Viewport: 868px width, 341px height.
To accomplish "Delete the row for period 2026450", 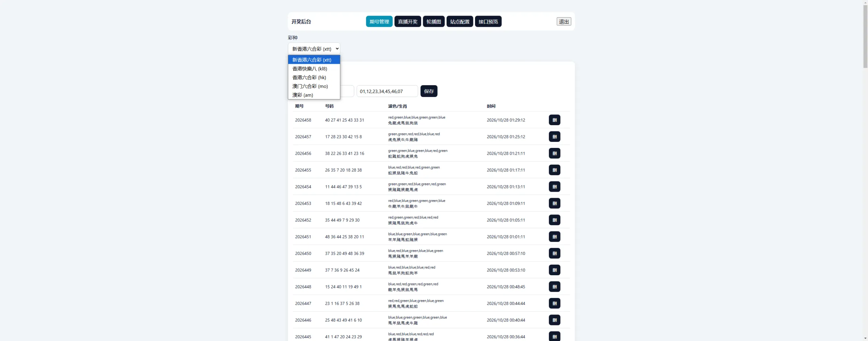I will [554, 253].
